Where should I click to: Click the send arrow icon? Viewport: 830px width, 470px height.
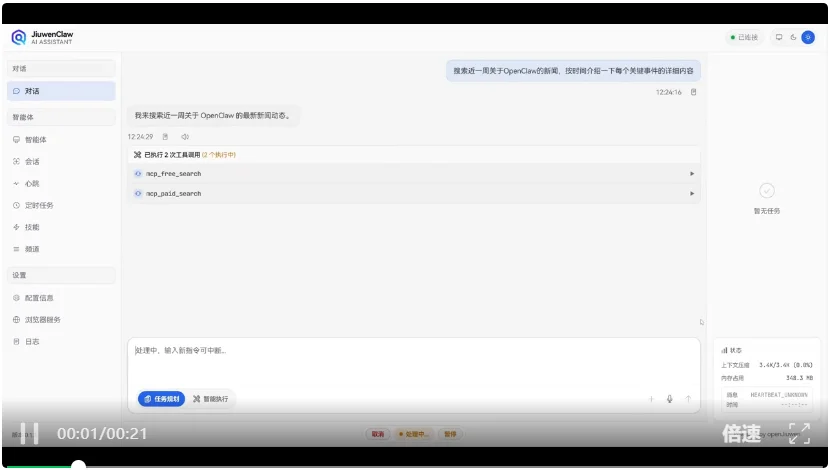point(688,399)
